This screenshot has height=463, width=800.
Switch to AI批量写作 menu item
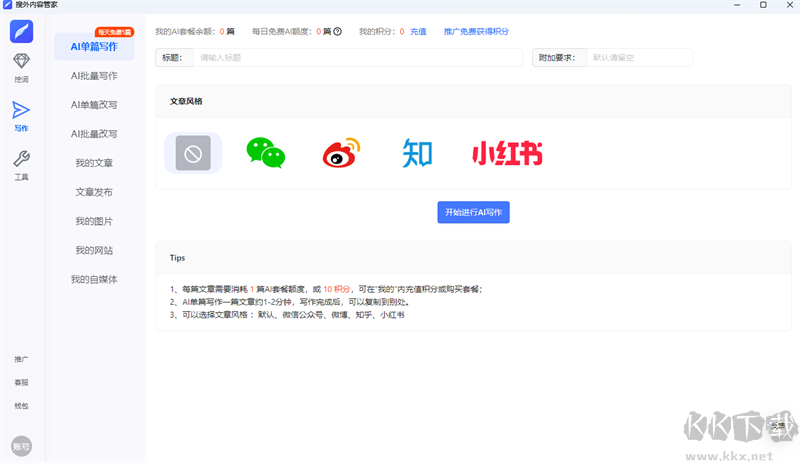click(94, 75)
